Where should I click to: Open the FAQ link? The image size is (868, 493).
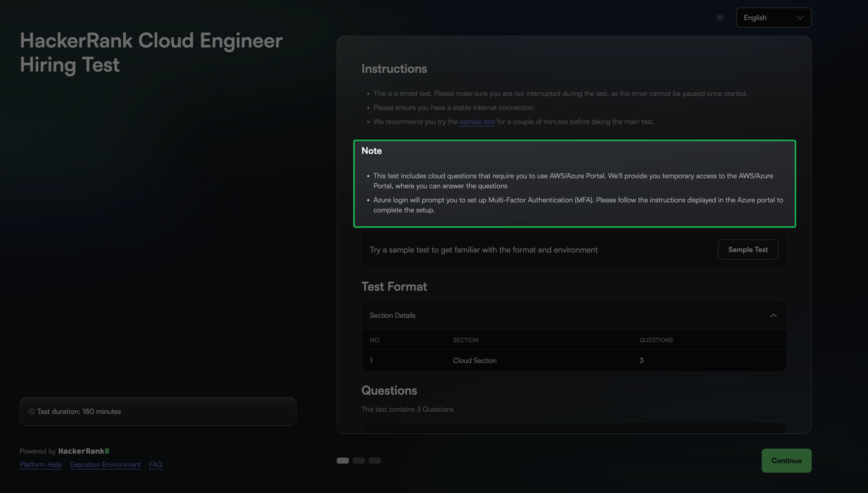pyautogui.click(x=156, y=465)
